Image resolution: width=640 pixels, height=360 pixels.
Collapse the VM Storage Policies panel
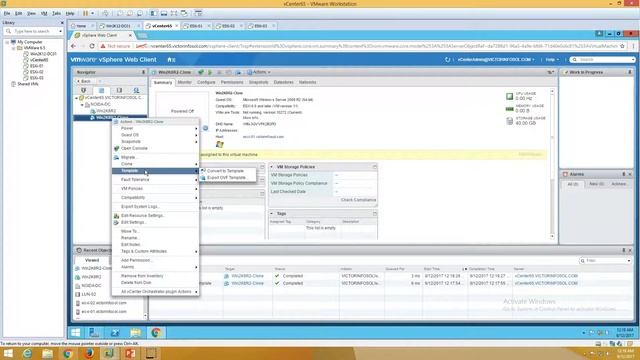(271, 167)
